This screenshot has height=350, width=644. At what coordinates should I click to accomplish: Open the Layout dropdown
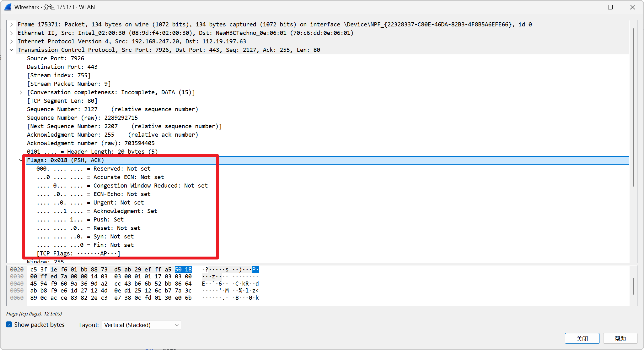(x=141, y=325)
